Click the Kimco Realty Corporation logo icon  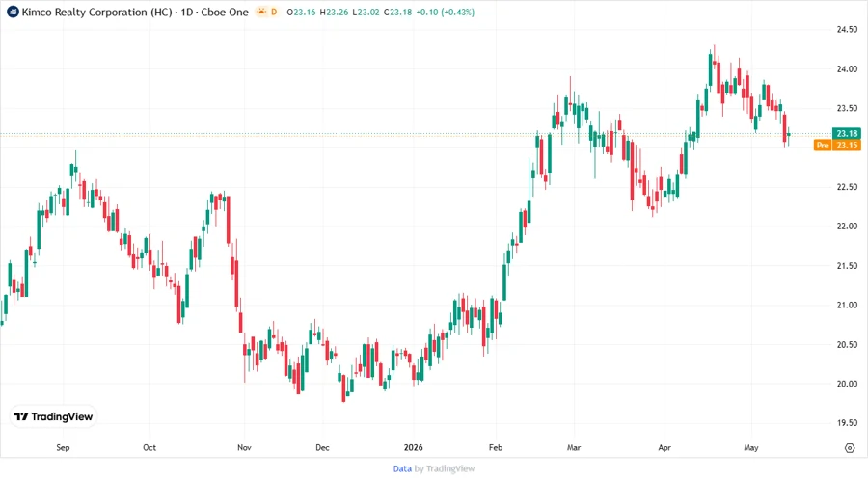[x=13, y=12]
